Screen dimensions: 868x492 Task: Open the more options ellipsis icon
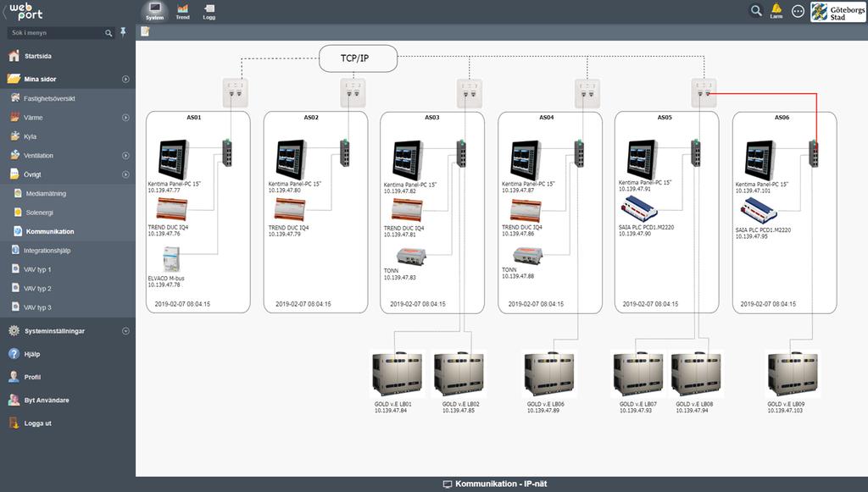[798, 11]
